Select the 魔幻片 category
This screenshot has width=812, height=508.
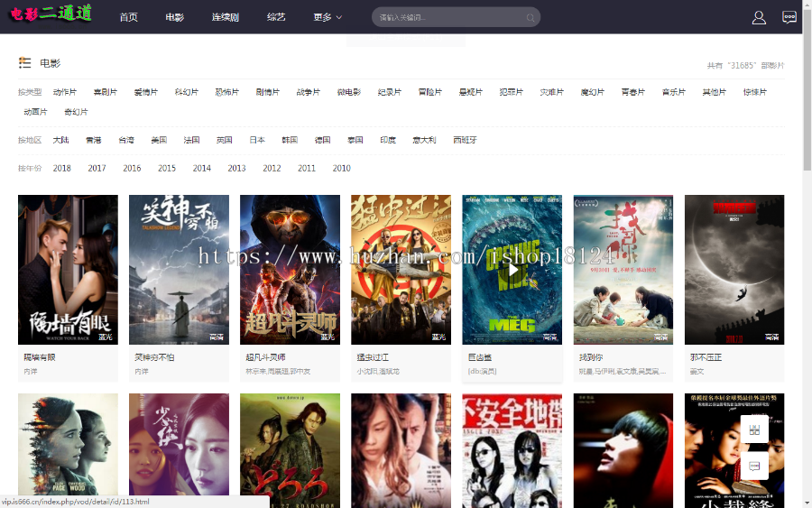(593, 92)
